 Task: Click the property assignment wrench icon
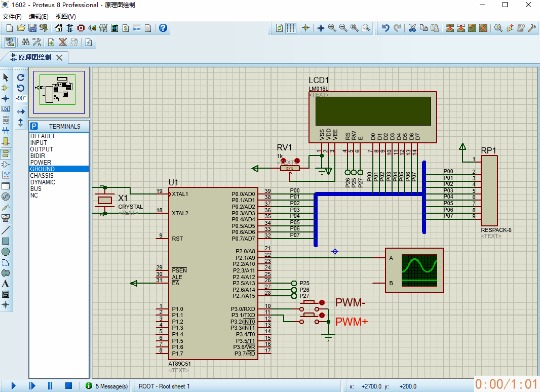(37, 42)
